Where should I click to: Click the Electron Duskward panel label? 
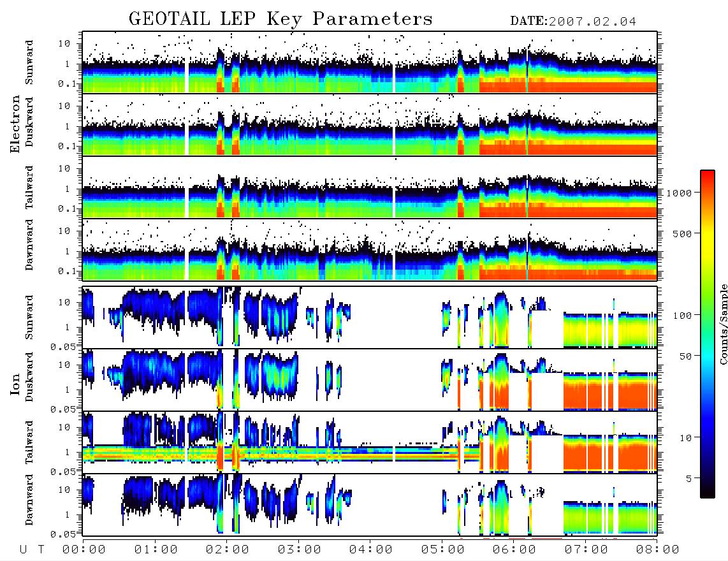click(x=29, y=122)
